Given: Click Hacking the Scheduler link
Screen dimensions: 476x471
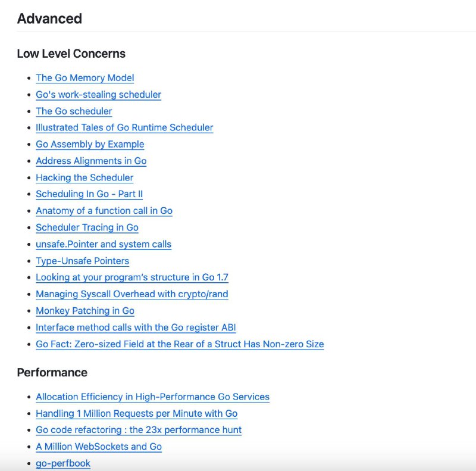Looking at the screenshot, I should [84, 177].
